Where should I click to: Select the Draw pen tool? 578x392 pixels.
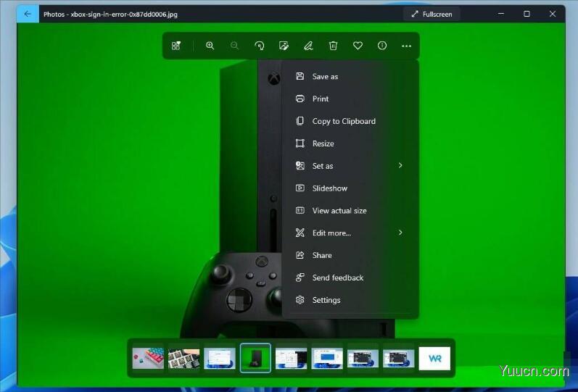coord(308,46)
